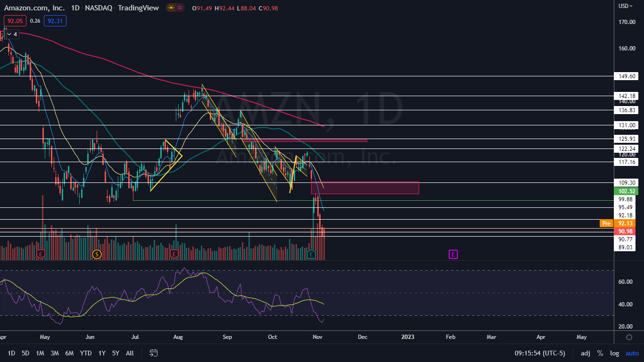Click the orange Pre 92.13 price label
The image size is (644, 362).
point(620,223)
